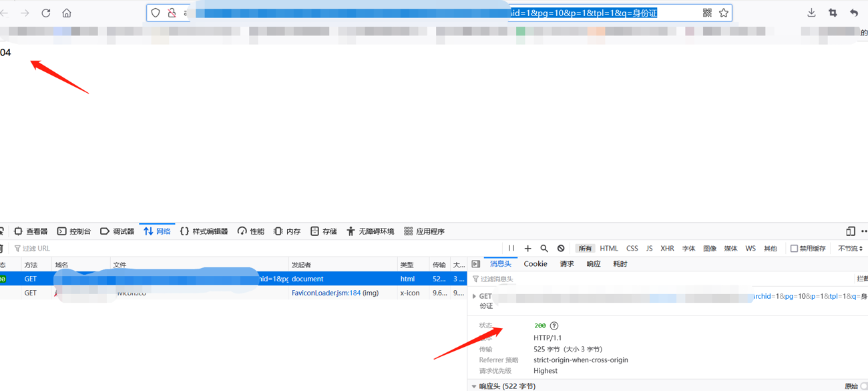Pause network recording in devtools
Image resolution: width=868 pixels, height=391 pixels.
pyautogui.click(x=511, y=249)
